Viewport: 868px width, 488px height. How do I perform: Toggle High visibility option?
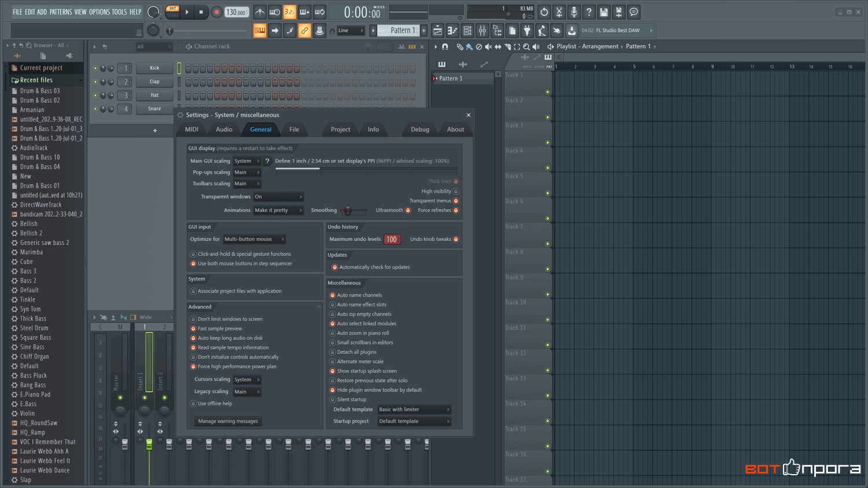click(x=456, y=191)
